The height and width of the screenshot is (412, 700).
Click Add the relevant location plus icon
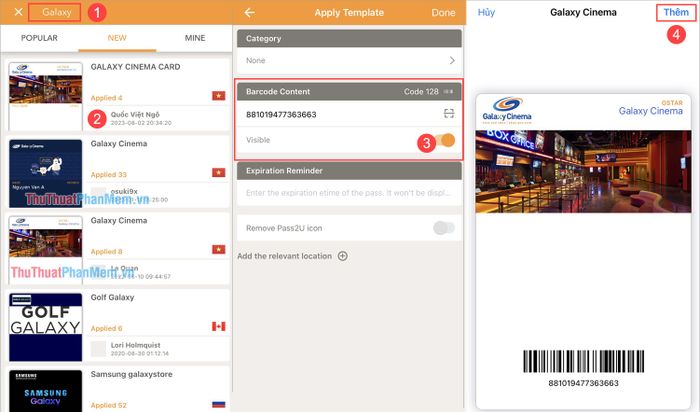[x=342, y=256]
